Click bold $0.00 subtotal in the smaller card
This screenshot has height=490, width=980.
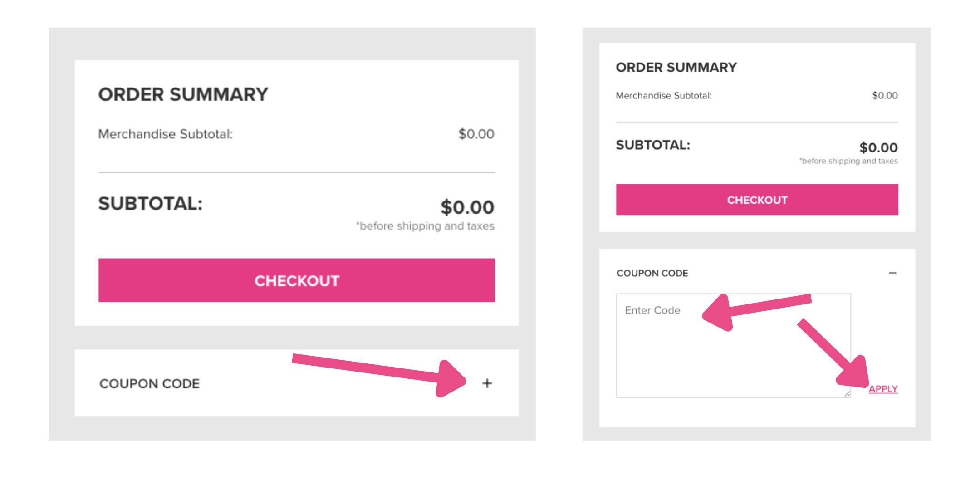(878, 147)
